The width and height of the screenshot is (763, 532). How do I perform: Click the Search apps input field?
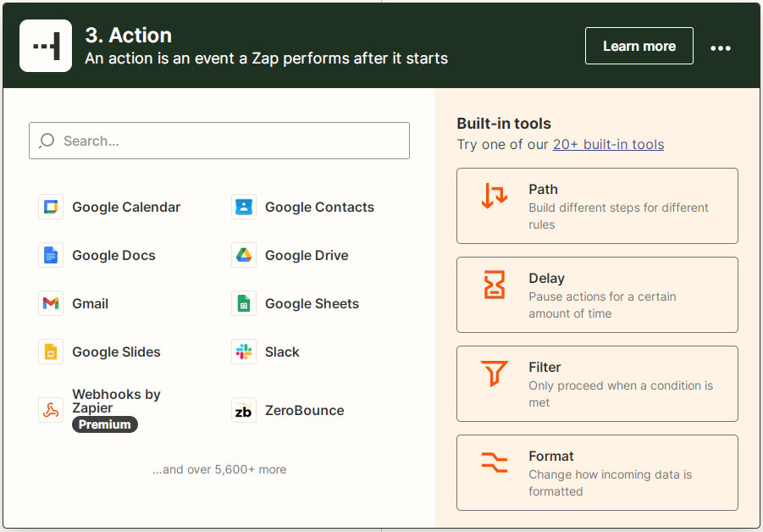tap(218, 140)
